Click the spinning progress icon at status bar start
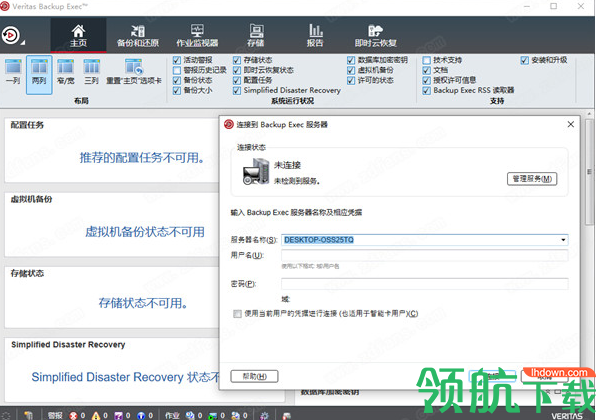This screenshot has height=420, width=596. click(x=5, y=415)
